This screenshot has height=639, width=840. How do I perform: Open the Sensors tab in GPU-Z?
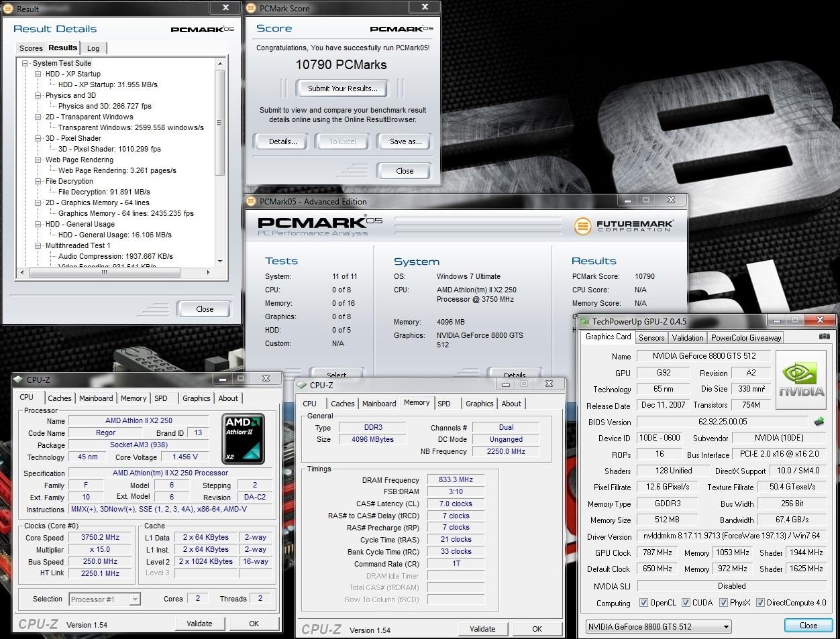(651, 338)
